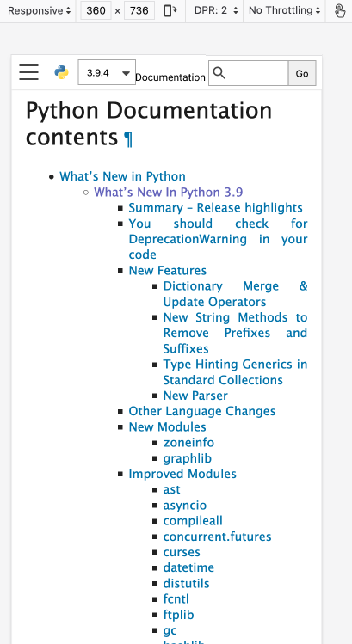This screenshot has height=644, width=352.
Task: Toggle touch simulation hand icon
Action: [340, 10]
